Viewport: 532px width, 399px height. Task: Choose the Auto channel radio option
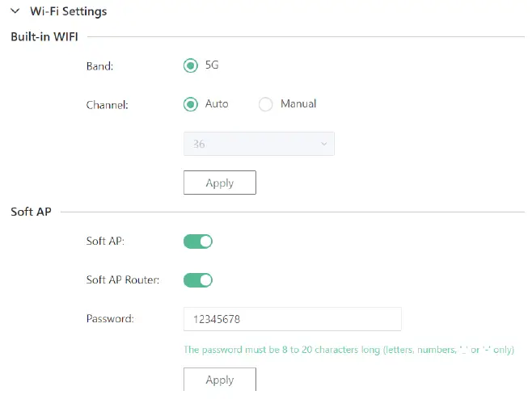(x=191, y=104)
